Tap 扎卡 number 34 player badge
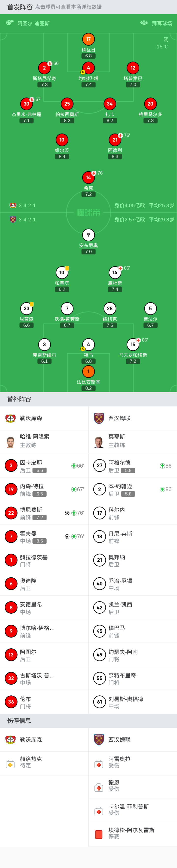 point(110,104)
